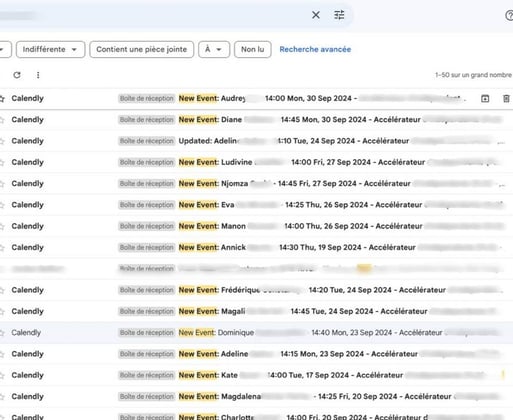Open the Kate 14:00 Tue 17 Sep email

point(256,375)
